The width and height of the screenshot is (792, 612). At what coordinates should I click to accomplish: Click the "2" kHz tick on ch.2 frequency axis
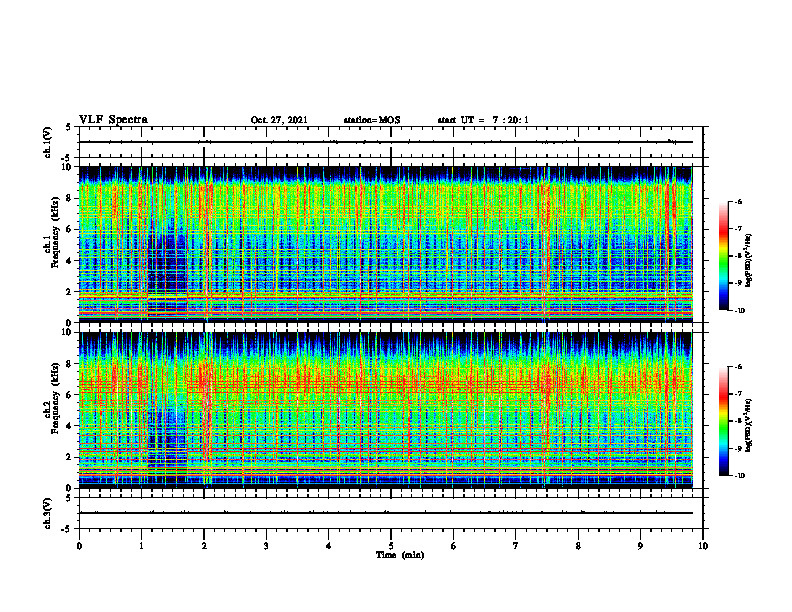coord(70,457)
